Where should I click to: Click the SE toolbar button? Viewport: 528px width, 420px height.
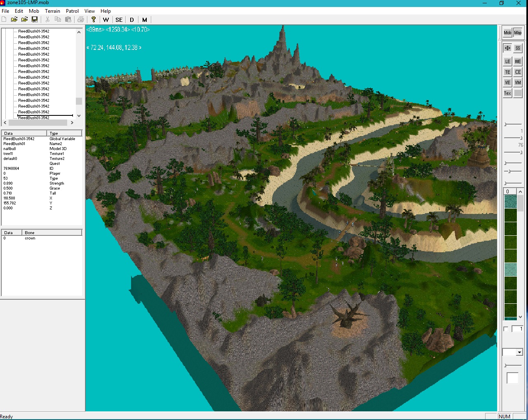point(119,19)
